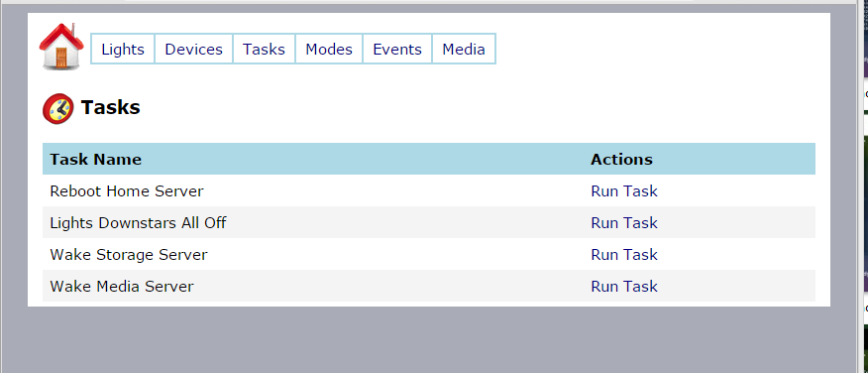Run the Lights Downstars All Off task
The image size is (868, 373).
[624, 223]
